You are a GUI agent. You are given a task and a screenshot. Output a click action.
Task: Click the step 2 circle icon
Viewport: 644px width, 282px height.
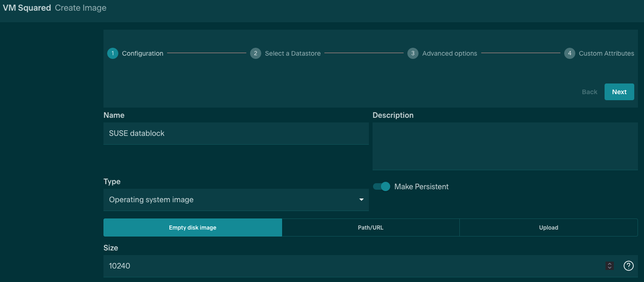pyautogui.click(x=255, y=53)
